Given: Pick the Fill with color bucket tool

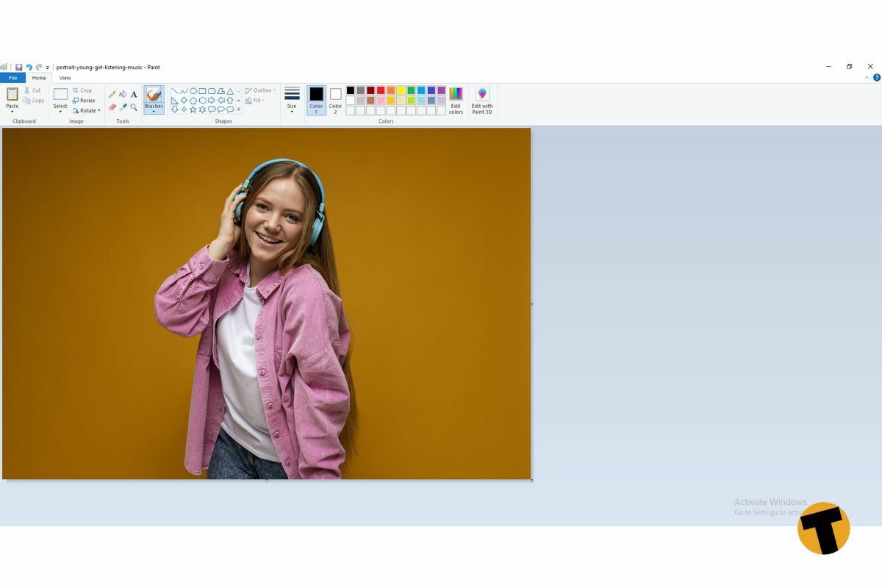Looking at the screenshot, I should [123, 94].
